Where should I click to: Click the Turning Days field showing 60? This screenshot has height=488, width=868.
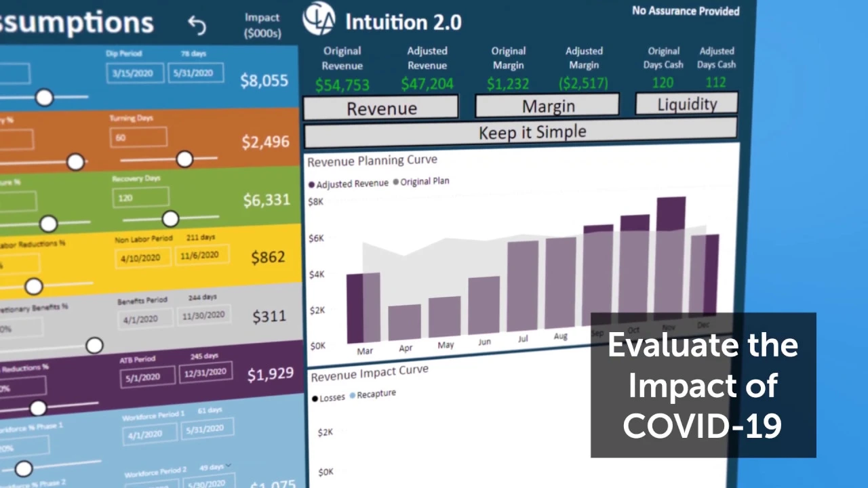pos(138,137)
